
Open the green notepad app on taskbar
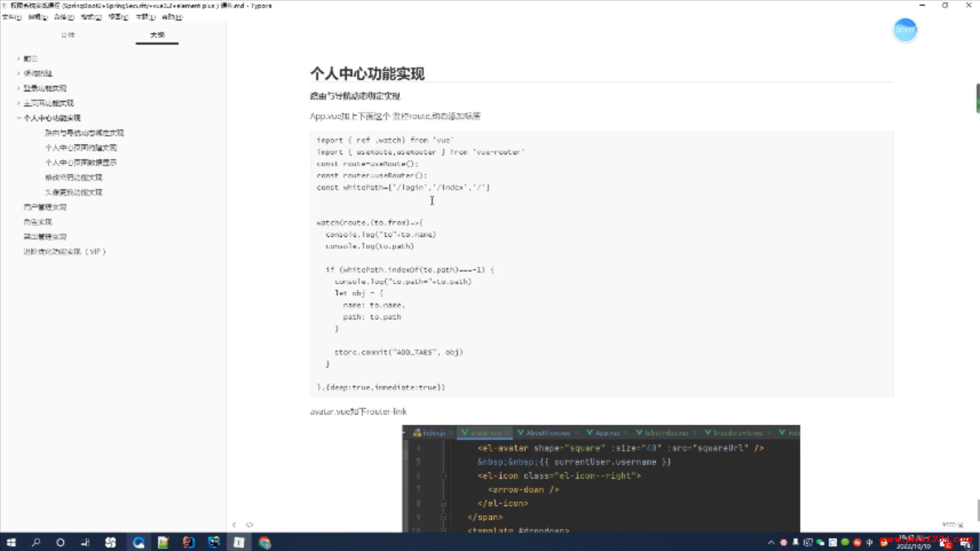point(163,542)
